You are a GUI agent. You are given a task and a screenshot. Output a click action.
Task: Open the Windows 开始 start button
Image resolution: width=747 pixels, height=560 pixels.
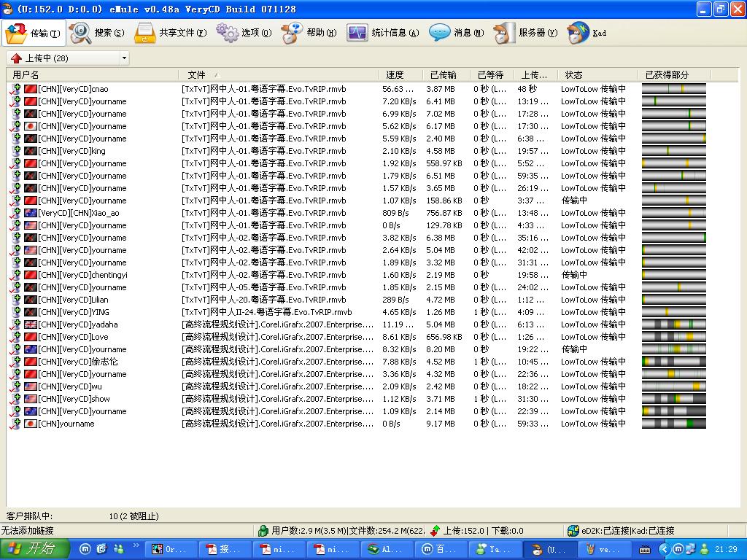coord(35,549)
